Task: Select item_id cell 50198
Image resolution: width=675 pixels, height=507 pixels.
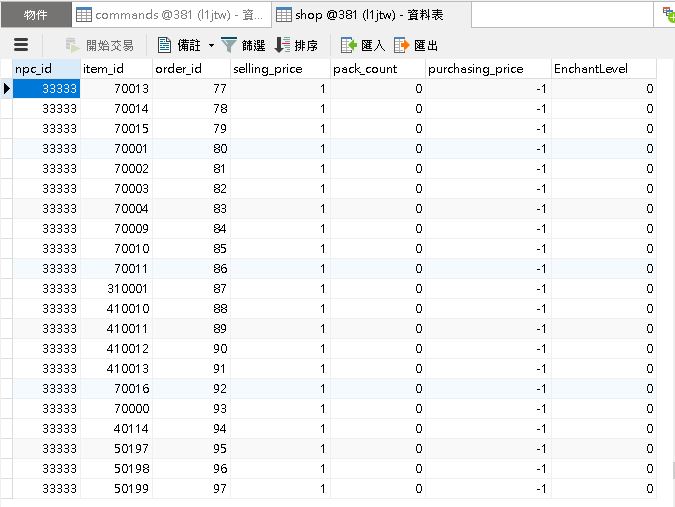Action: [x=116, y=469]
